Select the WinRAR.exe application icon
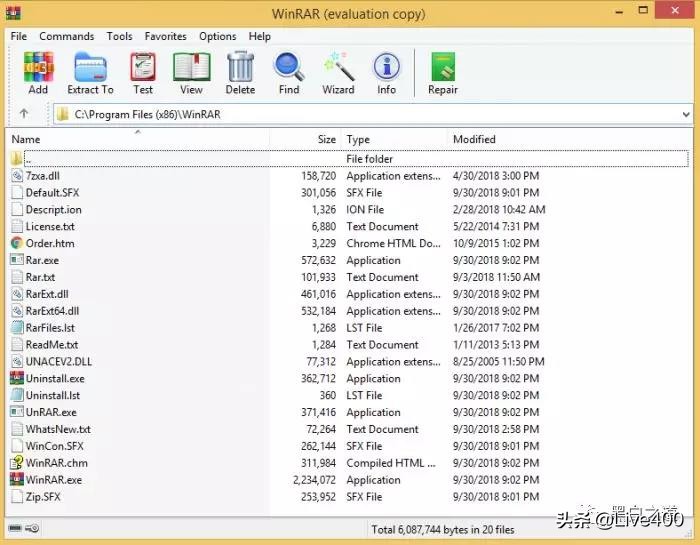 click(x=17, y=480)
